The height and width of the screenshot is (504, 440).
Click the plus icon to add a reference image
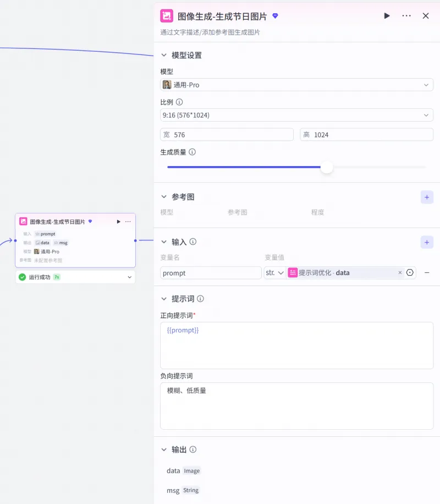coord(427,197)
